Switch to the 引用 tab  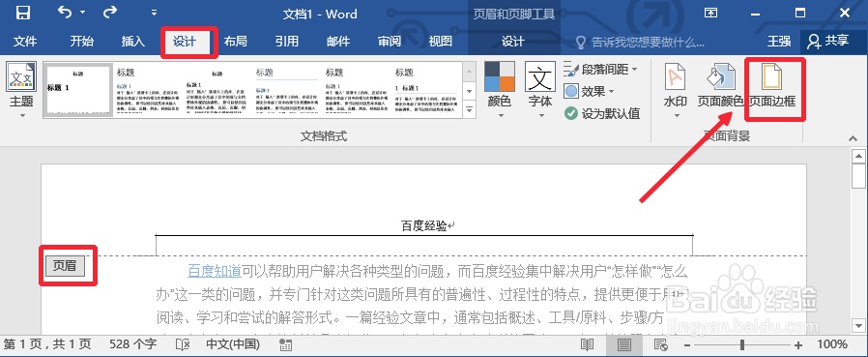pos(287,42)
